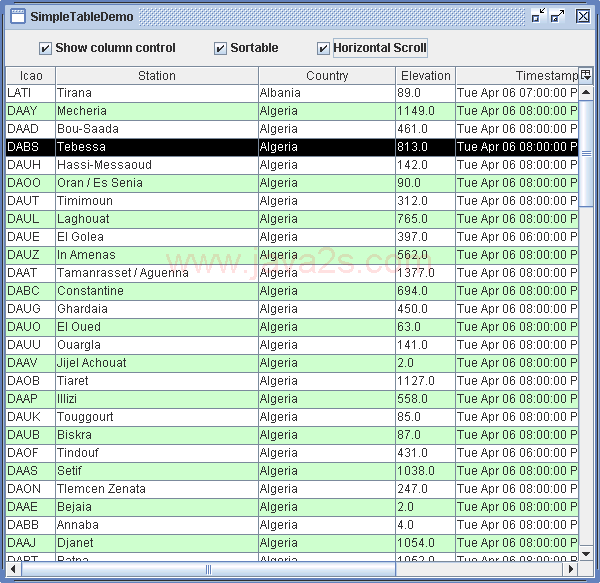Click the Annaba station cell
The width and height of the screenshot is (600, 583).
157,524
